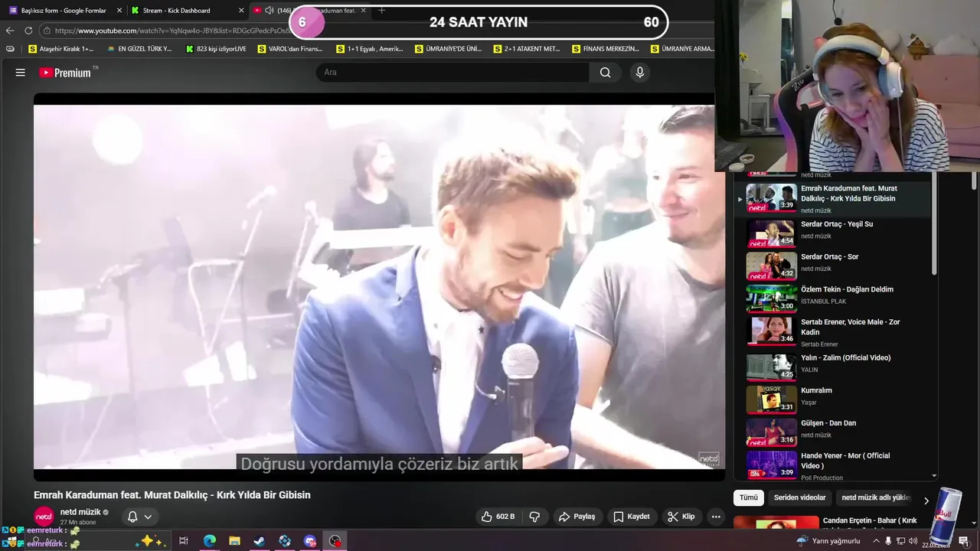
Task: Open ÜMRANİYE ARMA... bookmark
Action: coord(683,49)
